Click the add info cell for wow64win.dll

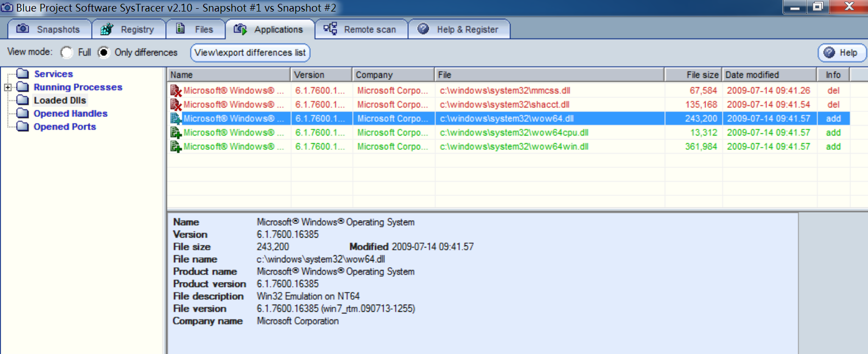pos(833,147)
